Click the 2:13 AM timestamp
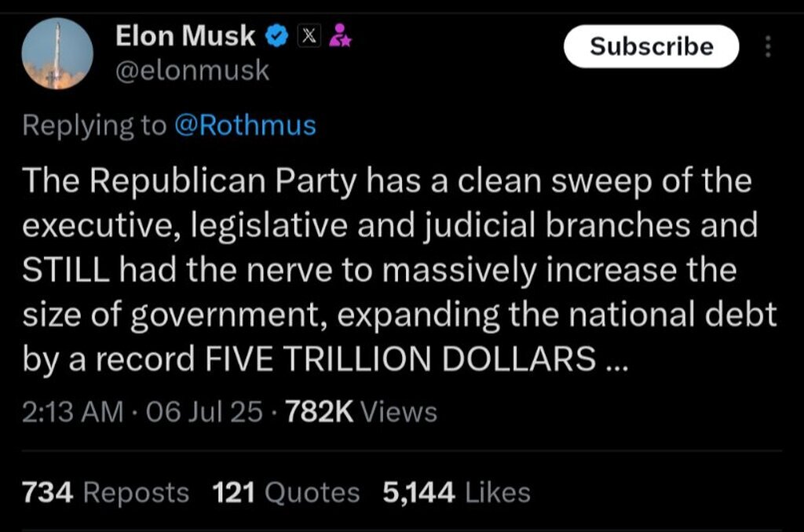 click(73, 411)
